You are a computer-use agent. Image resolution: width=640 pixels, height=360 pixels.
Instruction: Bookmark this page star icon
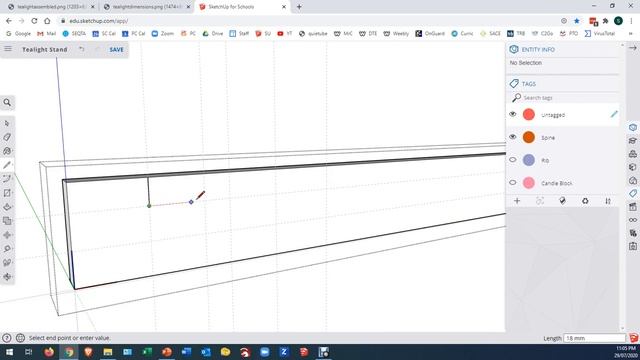[x=577, y=21]
